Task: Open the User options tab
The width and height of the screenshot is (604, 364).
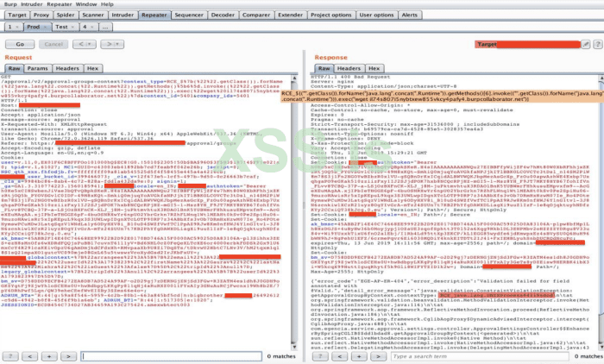Action: [376, 15]
